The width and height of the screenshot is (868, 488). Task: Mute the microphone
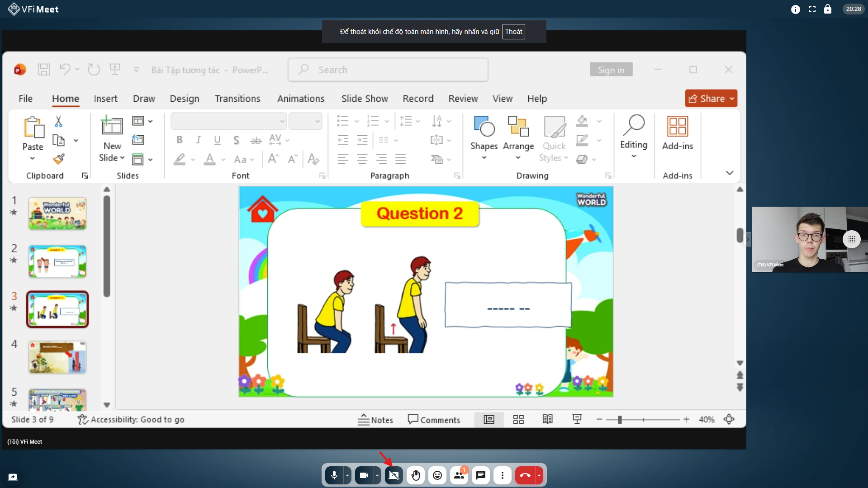(x=333, y=475)
